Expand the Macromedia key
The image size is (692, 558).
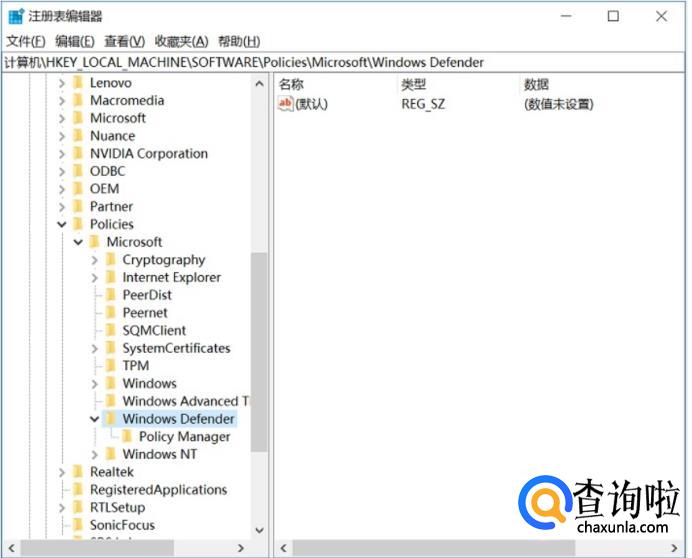[x=62, y=101]
